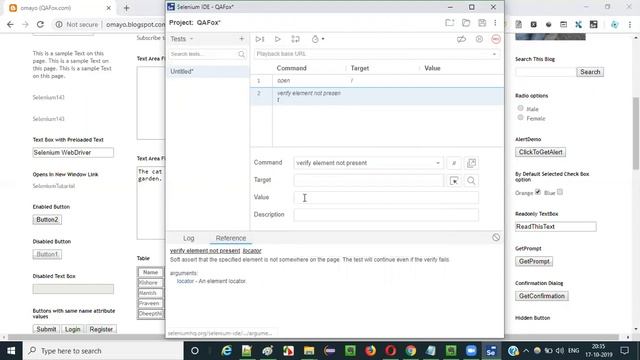Click the Description input field
Screen dimensions: 640x360
[x=386, y=215]
